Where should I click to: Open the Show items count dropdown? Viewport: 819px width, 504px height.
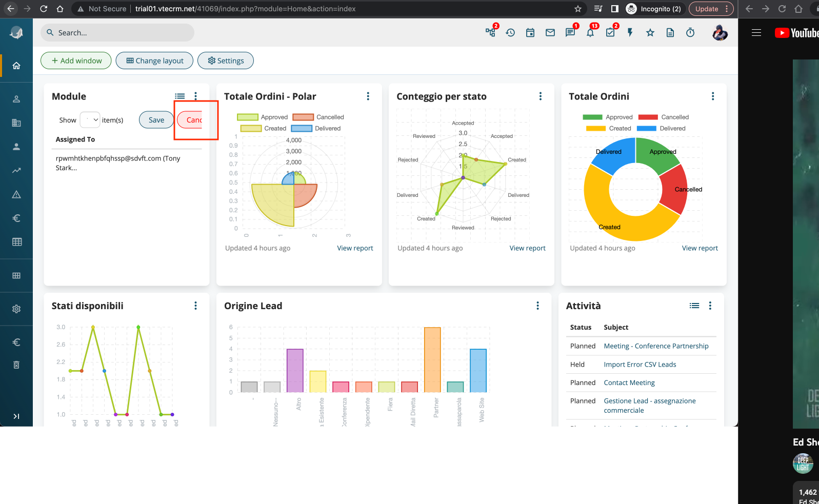90,120
